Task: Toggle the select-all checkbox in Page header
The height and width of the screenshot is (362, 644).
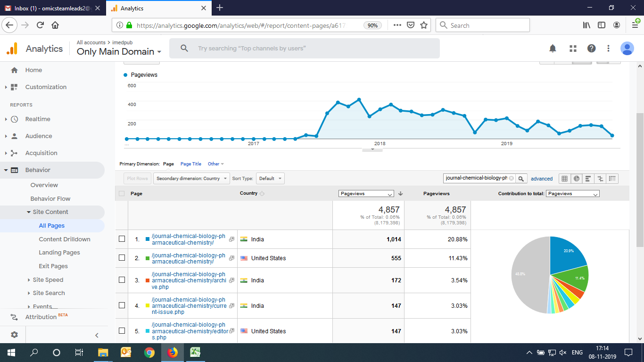Action: tap(122, 193)
